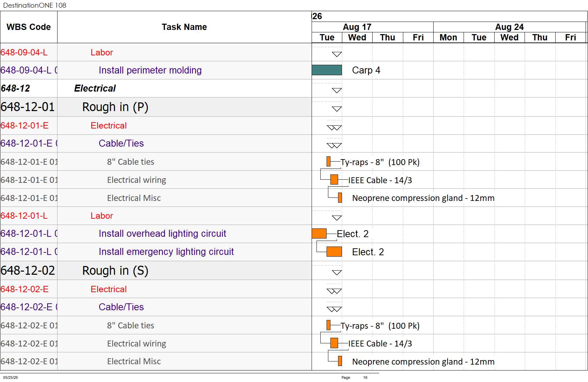Select the 648-12 Electrical WBS code cell
Image resolution: width=588 pixels, height=382 pixels.
29,88
